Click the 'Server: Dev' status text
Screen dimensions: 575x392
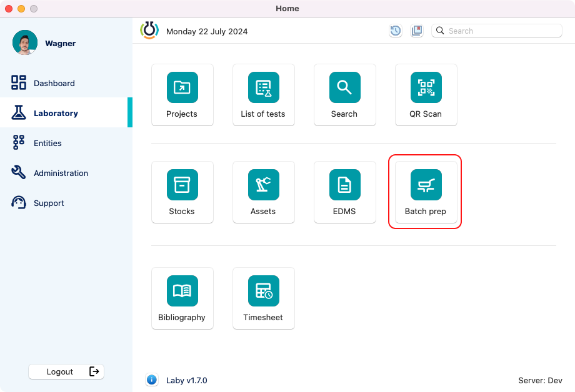[x=540, y=380]
